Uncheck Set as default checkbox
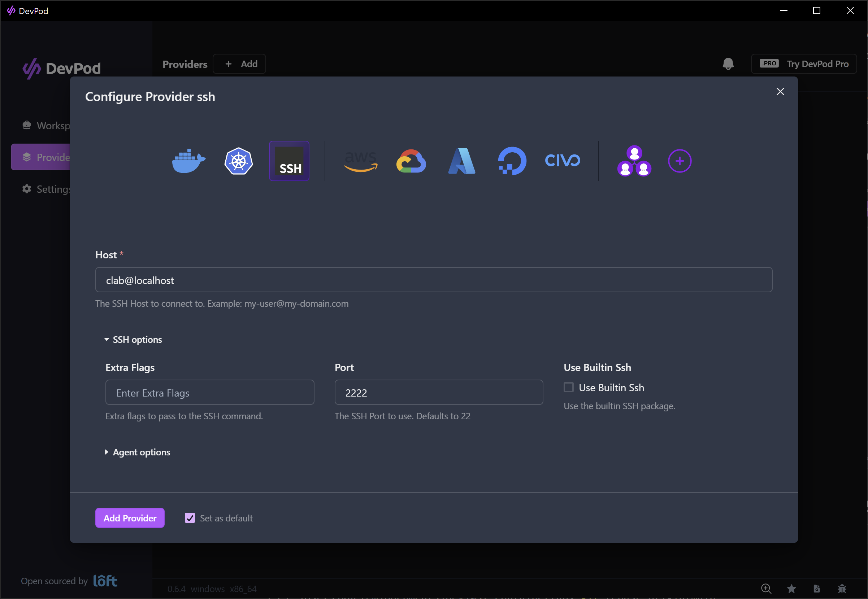The image size is (868, 599). click(x=190, y=518)
